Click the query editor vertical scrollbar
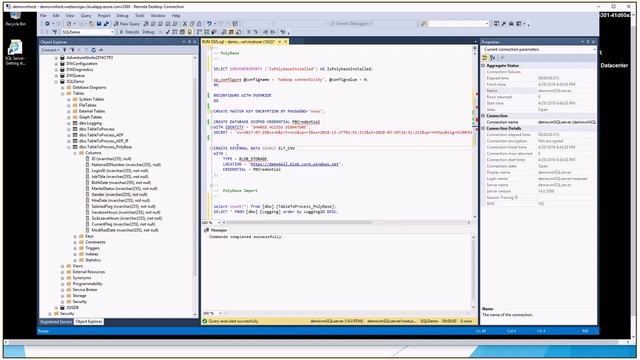The height and width of the screenshot is (360, 640). coord(475,133)
